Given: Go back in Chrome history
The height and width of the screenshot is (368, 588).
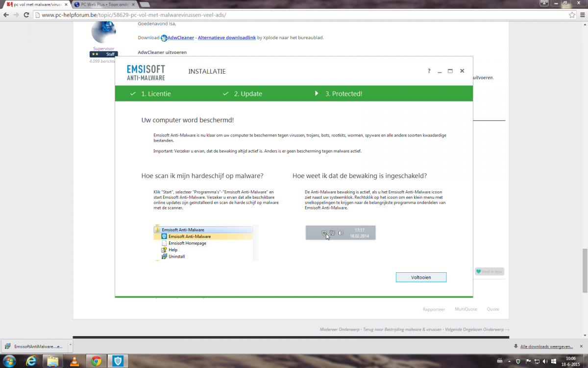Looking at the screenshot, I should [x=6, y=15].
